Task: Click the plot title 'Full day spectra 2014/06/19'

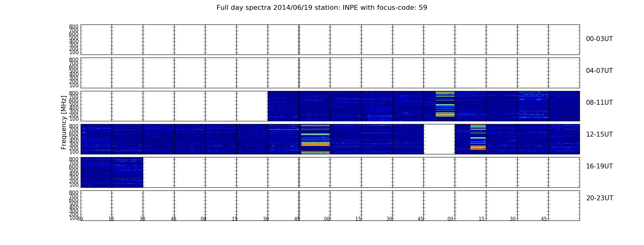Action: [322, 8]
